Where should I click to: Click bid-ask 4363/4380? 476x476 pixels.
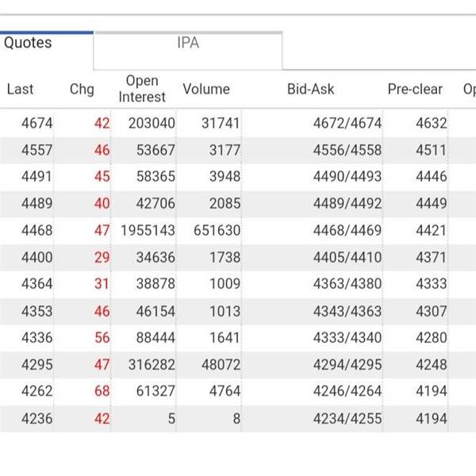click(x=347, y=283)
